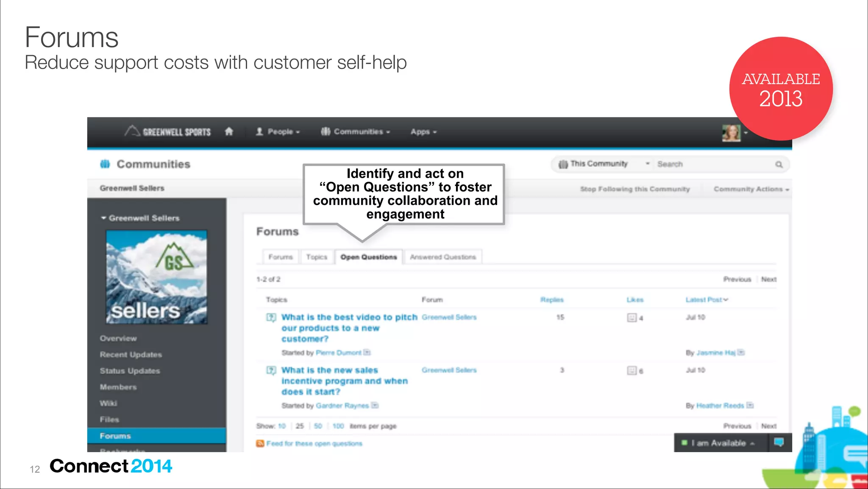
Task: Show 10 items per page
Action: click(x=282, y=426)
